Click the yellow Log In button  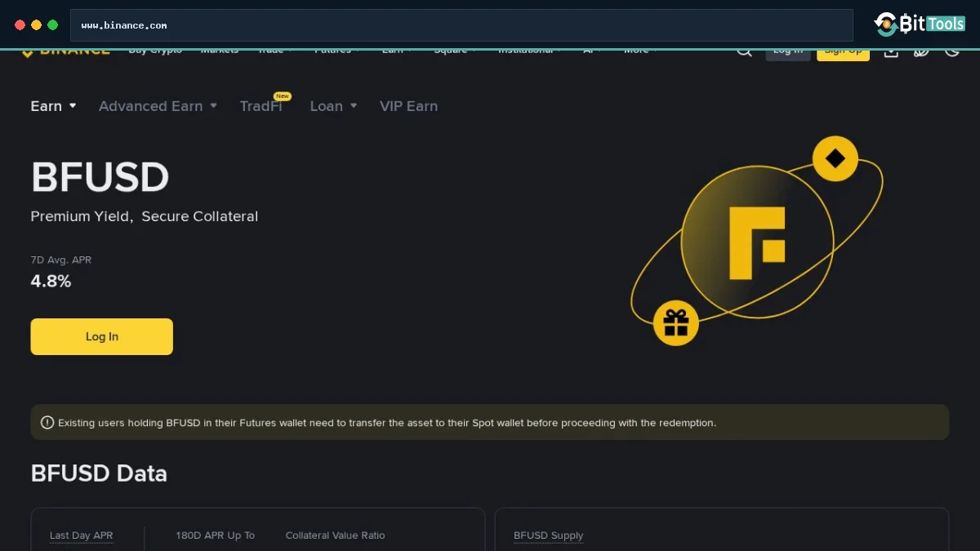click(102, 336)
